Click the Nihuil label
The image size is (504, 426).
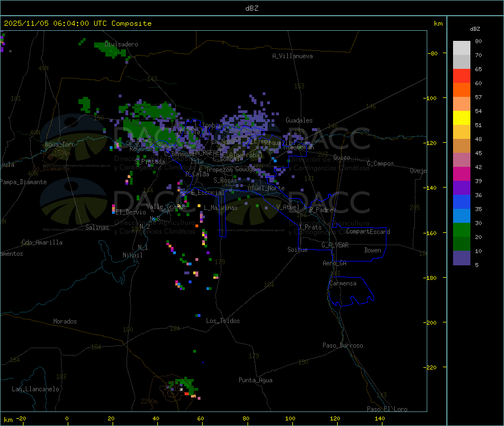coord(133,255)
